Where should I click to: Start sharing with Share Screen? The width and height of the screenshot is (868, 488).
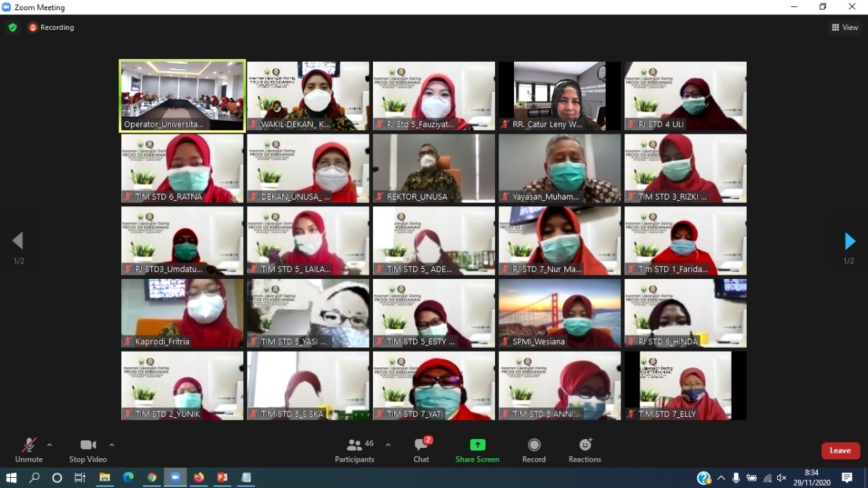(477, 451)
